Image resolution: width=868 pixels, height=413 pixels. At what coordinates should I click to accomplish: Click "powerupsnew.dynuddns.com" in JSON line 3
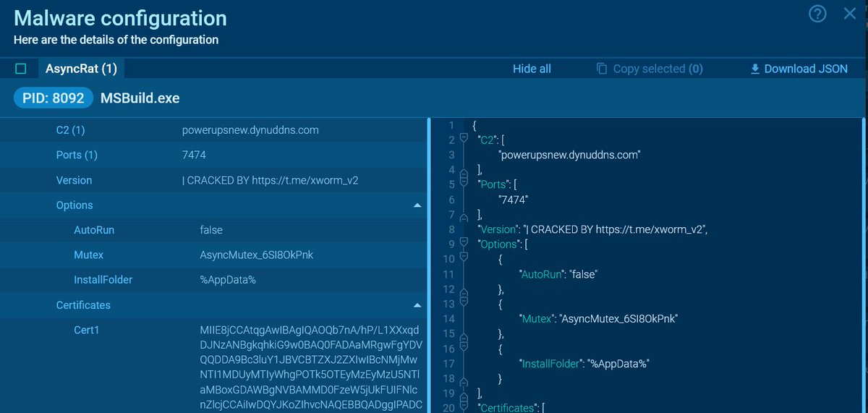point(570,155)
